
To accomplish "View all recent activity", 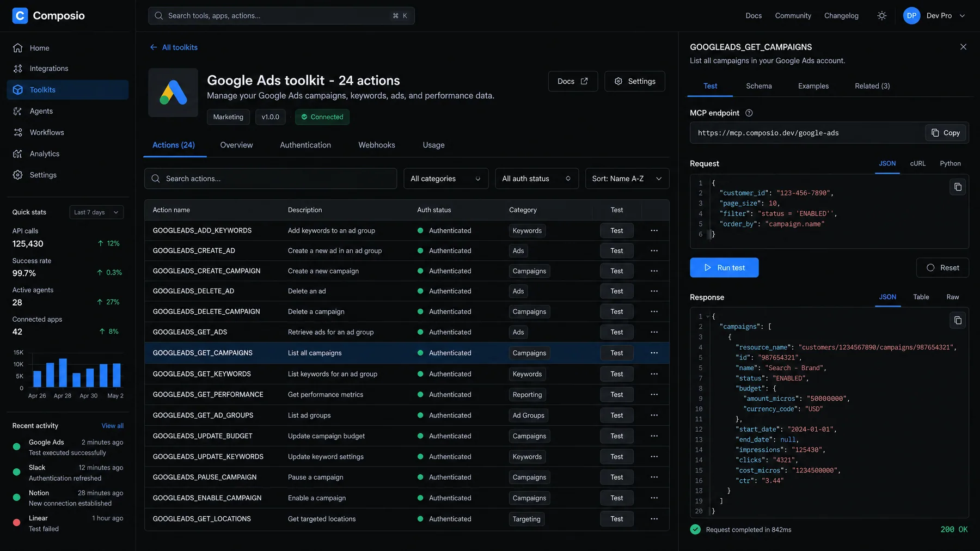I will click(x=113, y=426).
